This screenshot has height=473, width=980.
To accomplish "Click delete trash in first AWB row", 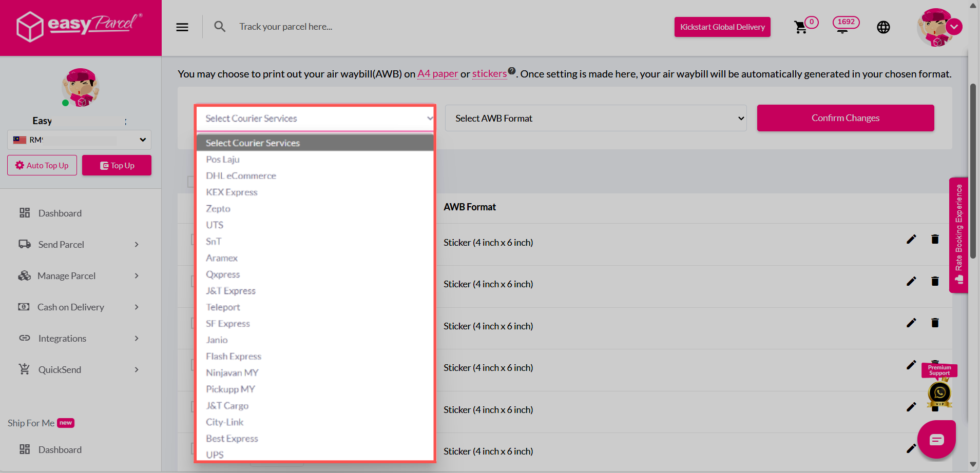I will pyautogui.click(x=935, y=239).
